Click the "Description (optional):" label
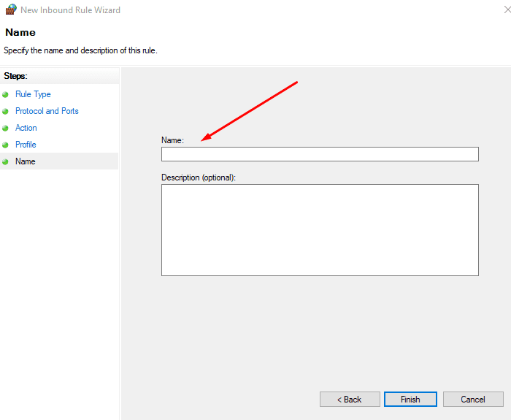Image resolution: width=511 pixels, height=420 pixels. [x=199, y=177]
